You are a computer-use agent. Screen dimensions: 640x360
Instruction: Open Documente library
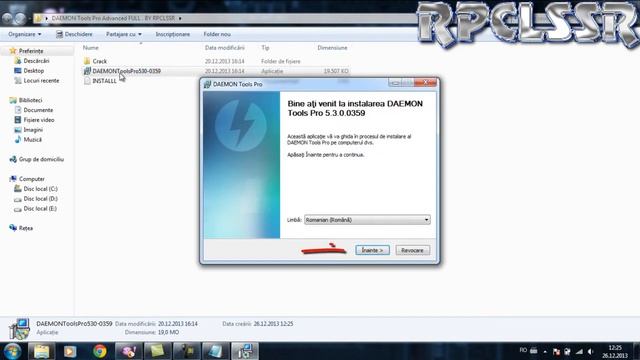[38, 110]
